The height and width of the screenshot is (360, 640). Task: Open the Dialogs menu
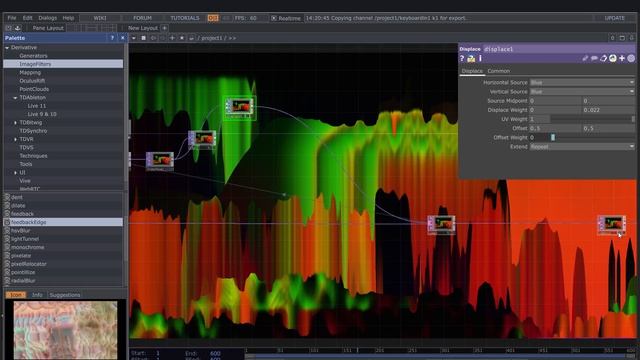(x=48, y=18)
